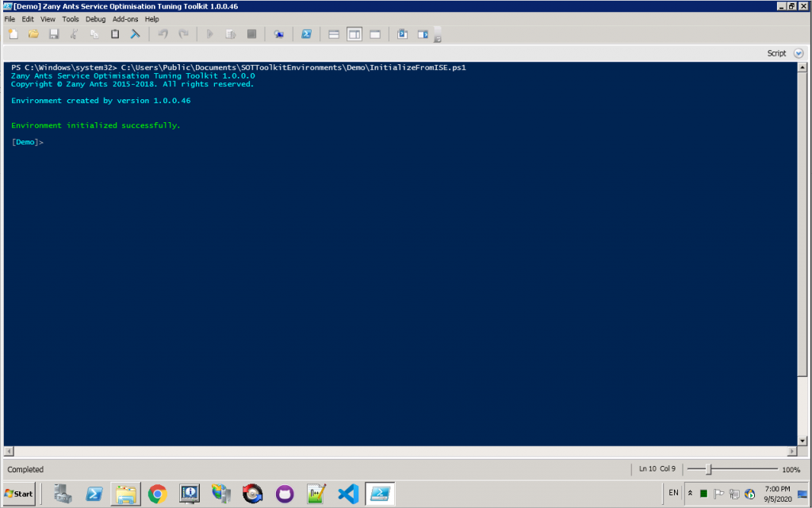Viewport: 812px width, 508px height.
Task: Open the Tools menu
Action: pyautogui.click(x=71, y=19)
